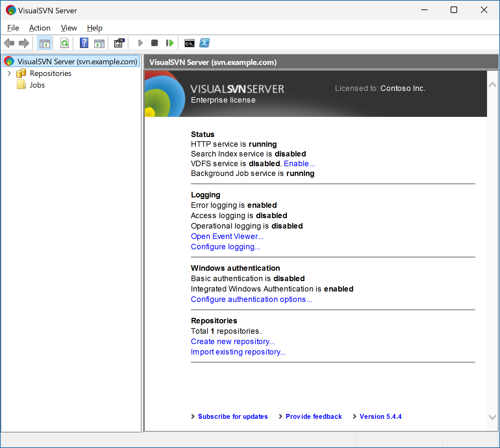The height and width of the screenshot is (448, 500).
Task: Minimize the VisualSVN Server window
Action: tap(424, 10)
